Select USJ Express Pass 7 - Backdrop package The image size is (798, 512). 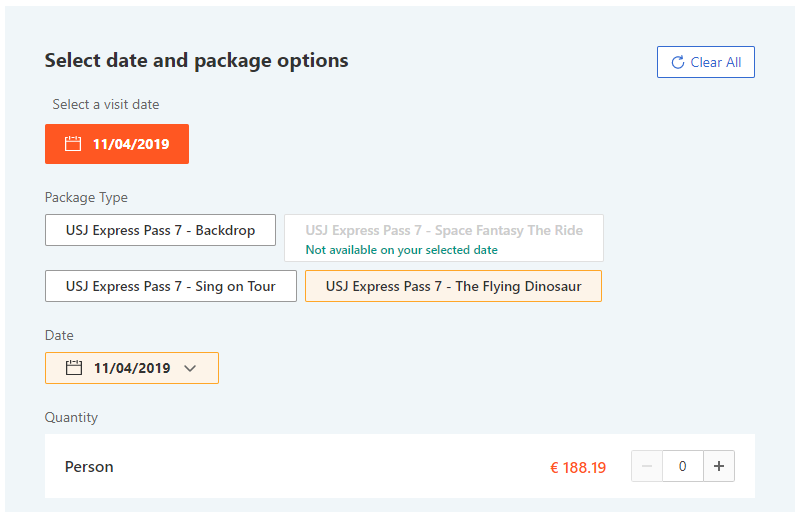(x=160, y=230)
